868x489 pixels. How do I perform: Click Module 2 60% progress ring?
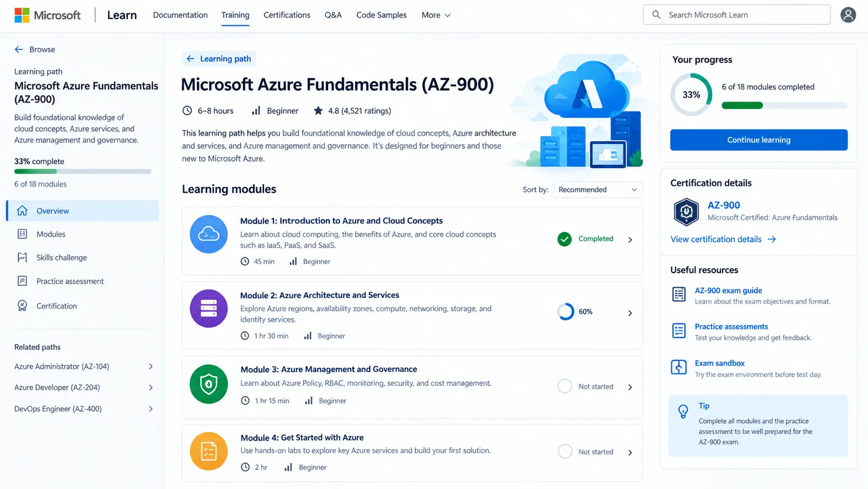565,312
